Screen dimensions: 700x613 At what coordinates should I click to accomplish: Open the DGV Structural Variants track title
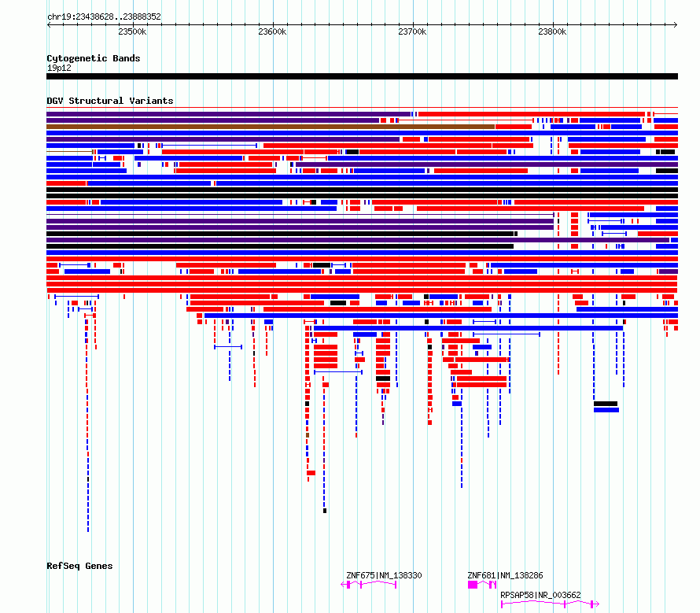(x=110, y=101)
